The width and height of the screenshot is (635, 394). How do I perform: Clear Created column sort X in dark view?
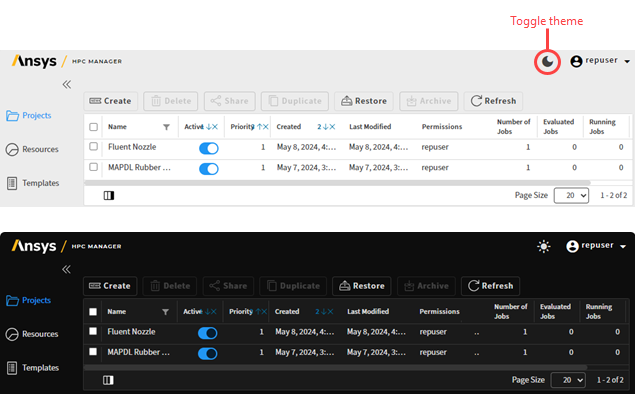click(330, 311)
